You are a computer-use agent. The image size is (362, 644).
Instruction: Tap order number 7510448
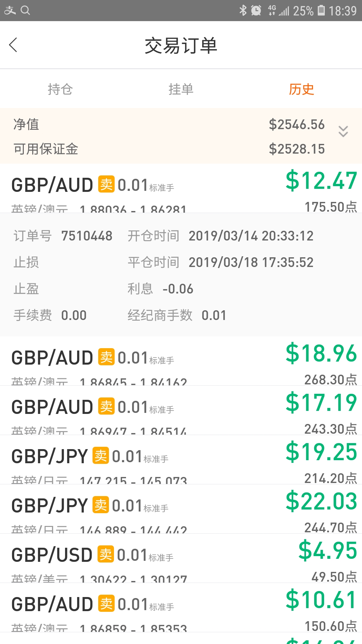87,236
